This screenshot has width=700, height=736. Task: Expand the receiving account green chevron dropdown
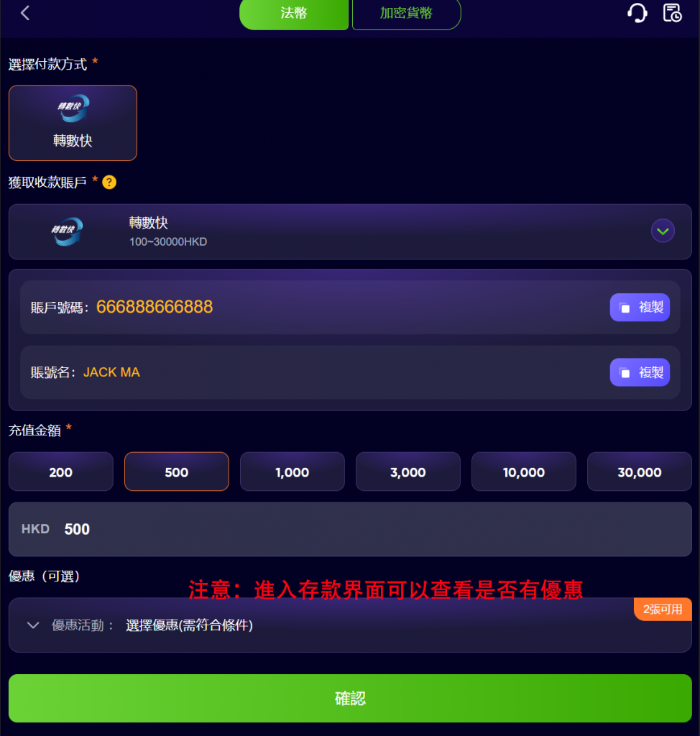663,231
